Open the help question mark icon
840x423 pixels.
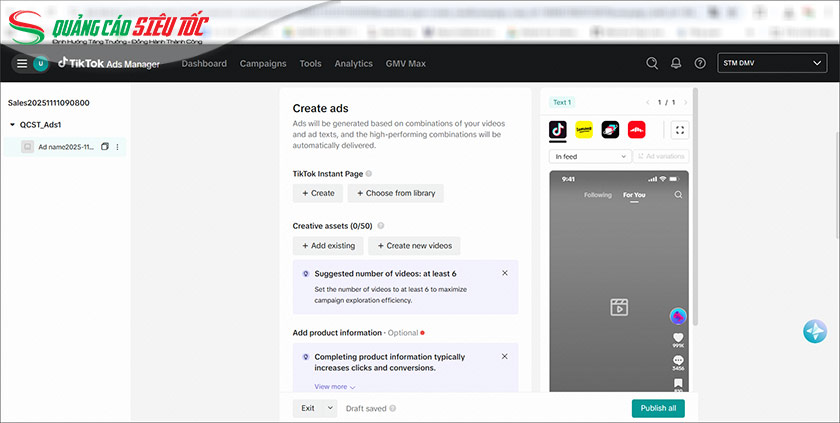tap(700, 63)
